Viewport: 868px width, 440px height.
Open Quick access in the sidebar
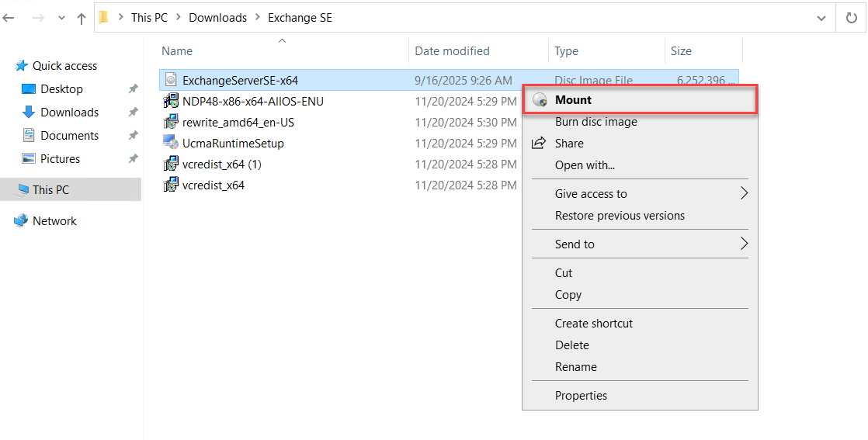point(64,66)
